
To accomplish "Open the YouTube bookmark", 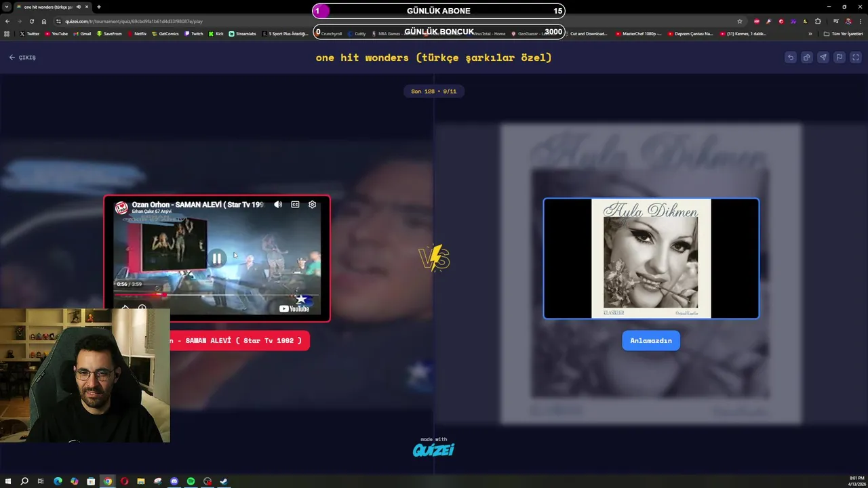I will pyautogui.click(x=57, y=33).
